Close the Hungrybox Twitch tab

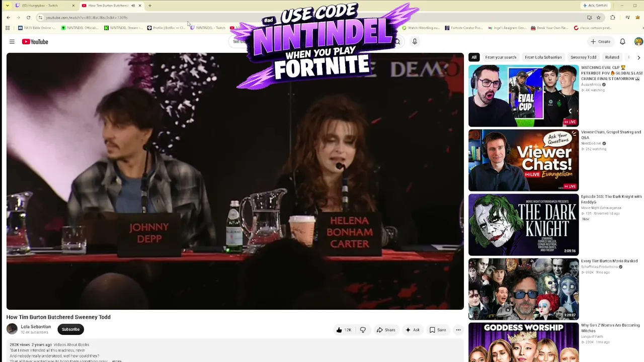(x=73, y=6)
